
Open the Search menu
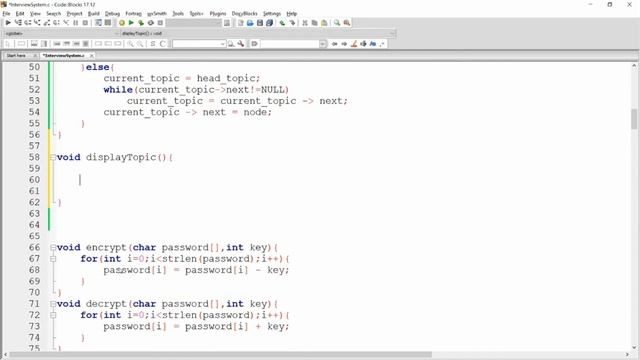click(53, 13)
